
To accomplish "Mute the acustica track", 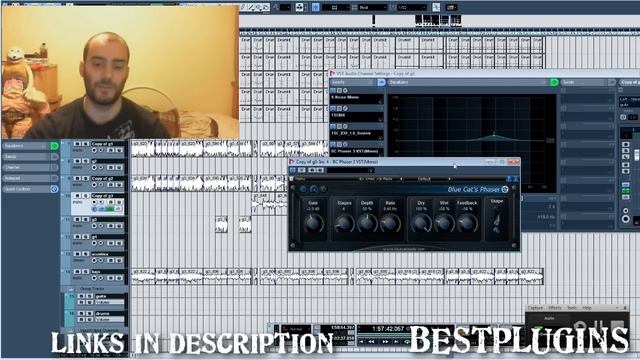I will [x=77, y=254].
